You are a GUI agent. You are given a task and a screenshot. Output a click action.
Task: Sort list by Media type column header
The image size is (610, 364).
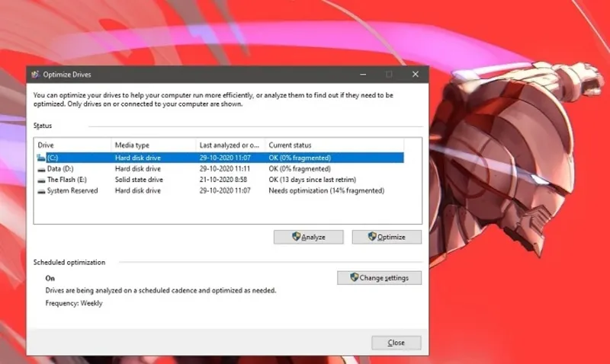[152, 145]
